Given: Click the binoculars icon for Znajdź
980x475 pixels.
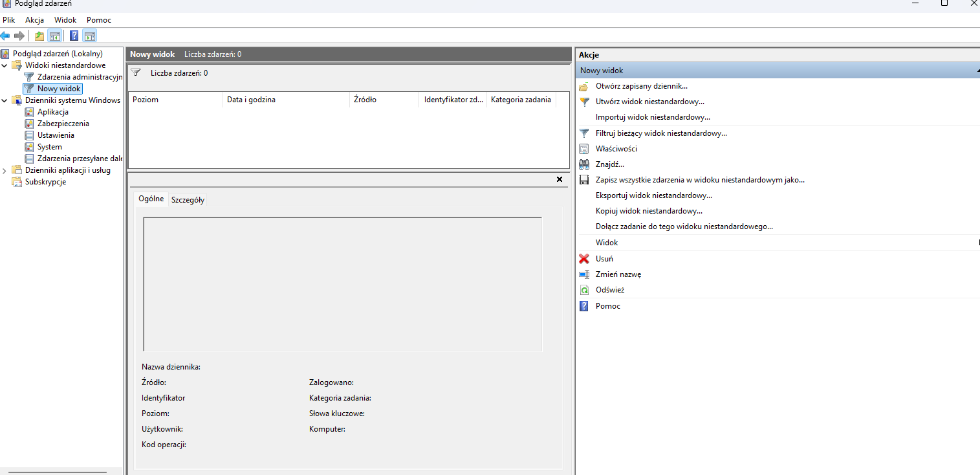Looking at the screenshot, I should click(x=584, y=164).
